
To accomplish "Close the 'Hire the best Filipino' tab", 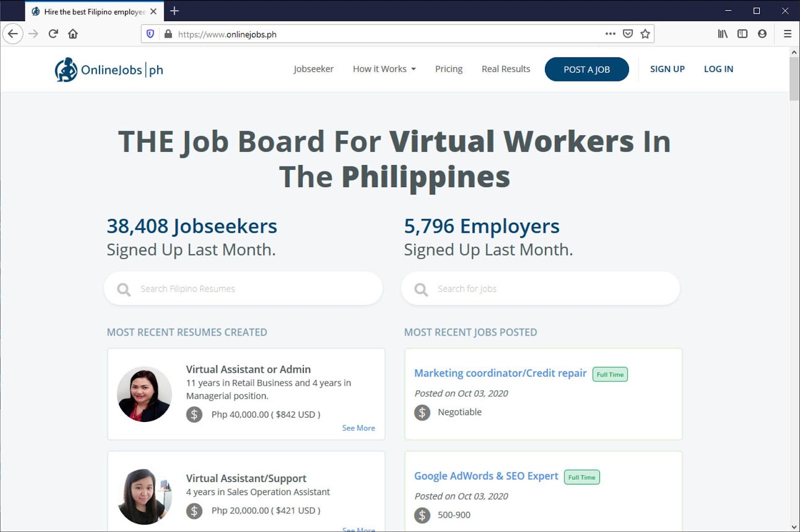I will click(153, 11).
